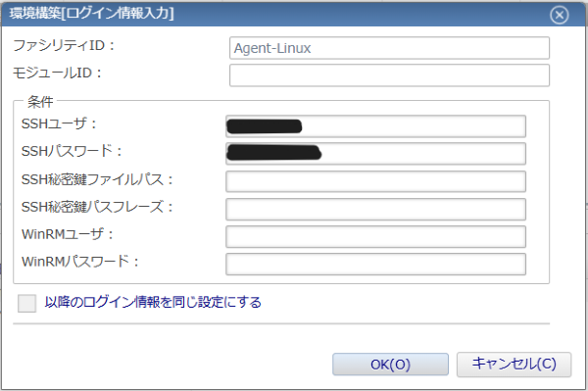Click the ファシリティID field showing Agent-Linux
The width and height of the screenshot is (588, 391).
point(389,48)
